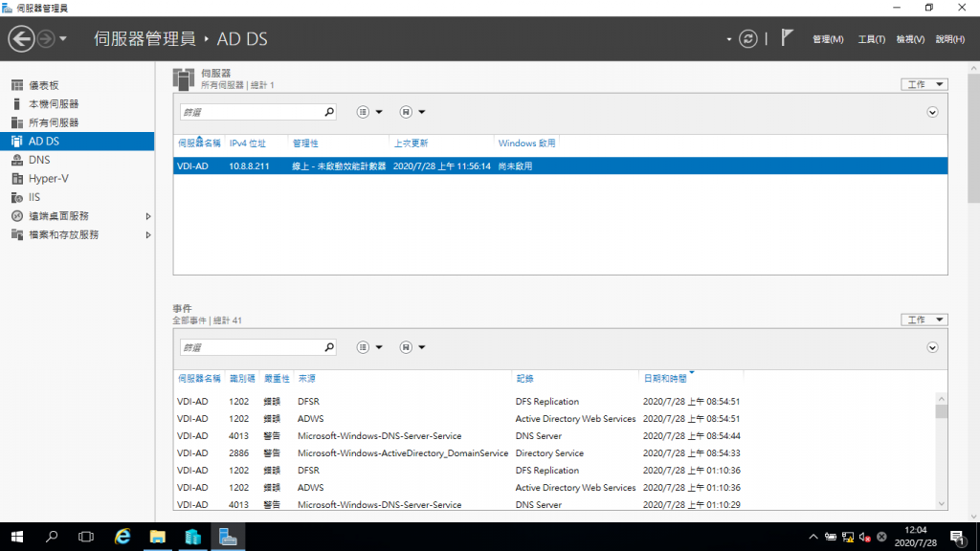This screenshot has height=551, width=980.
Task: Open taskbar search
Action: tap(52, 537)
